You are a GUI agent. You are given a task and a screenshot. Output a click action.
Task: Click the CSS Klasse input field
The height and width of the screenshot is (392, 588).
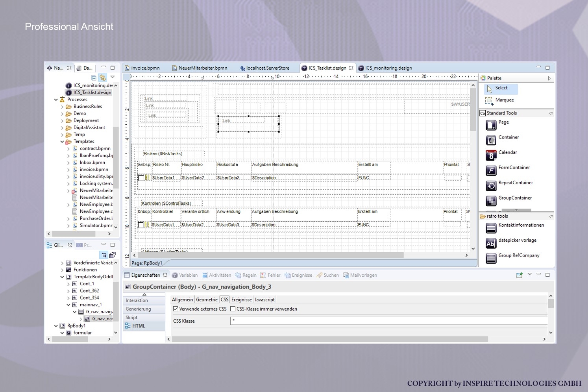tap(388, 321)
